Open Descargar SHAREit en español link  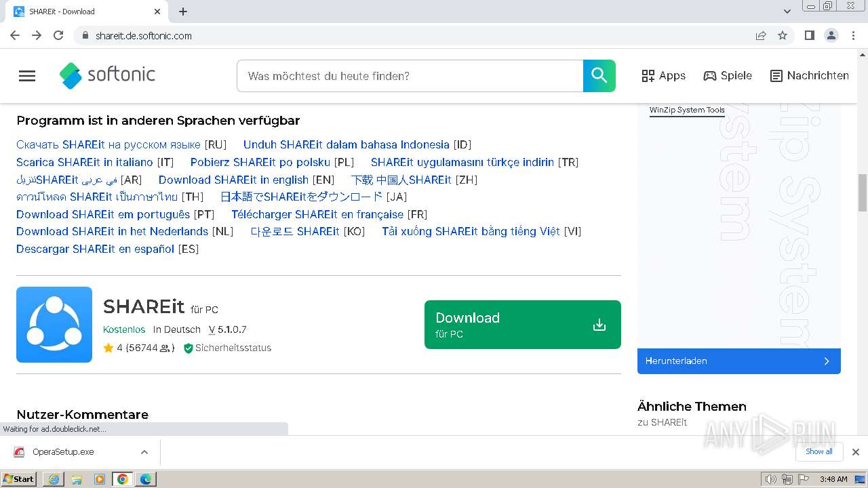point(95,249)
